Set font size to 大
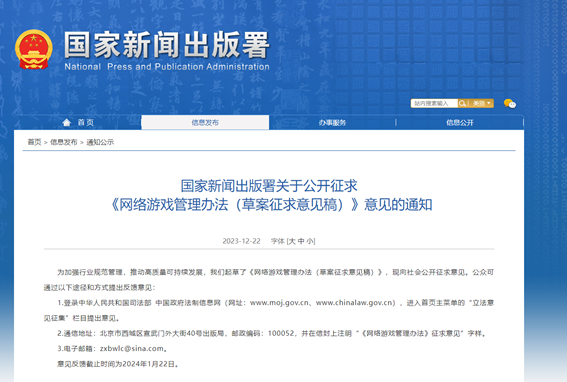The width and height of the screenshot is (567, 382). coord(292,241)
